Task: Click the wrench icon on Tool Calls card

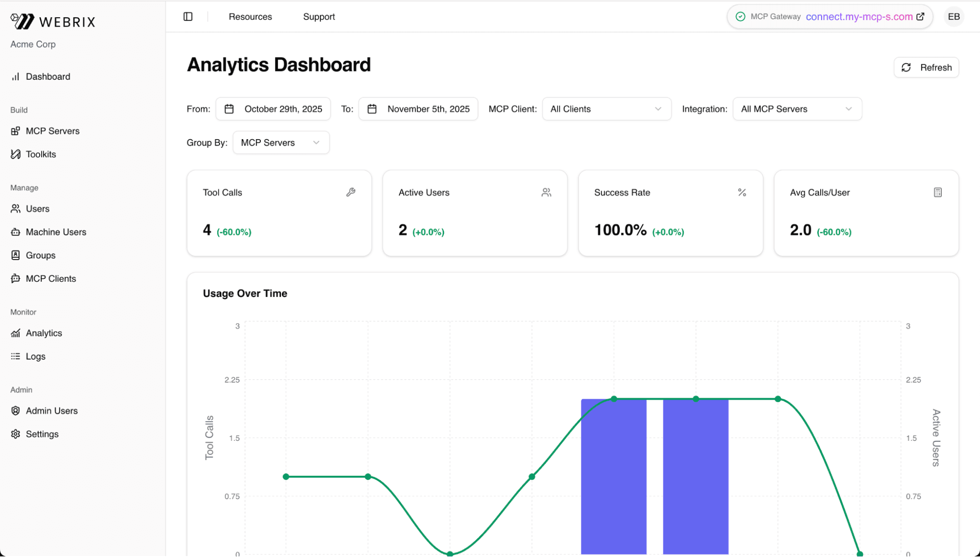Action: 352,192
